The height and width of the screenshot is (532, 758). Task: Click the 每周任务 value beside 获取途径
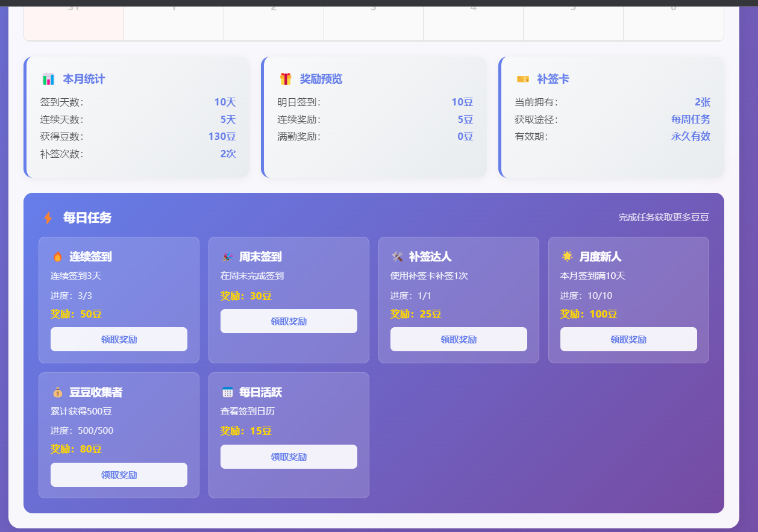point(691,119)
